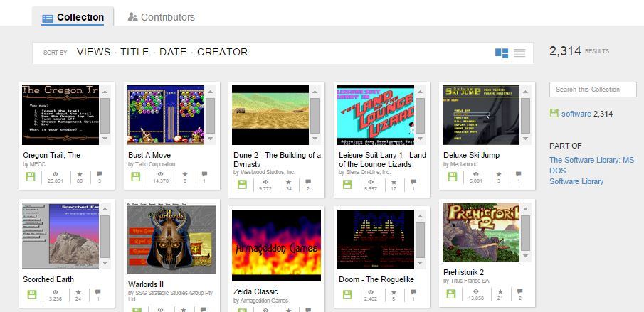Click scroll down arrow on Oregon Trail thumbnail
This screenshot has height=312, width=644.
click(105, 139)
